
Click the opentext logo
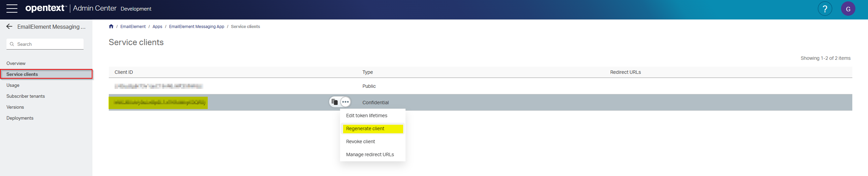pos(46,8)
